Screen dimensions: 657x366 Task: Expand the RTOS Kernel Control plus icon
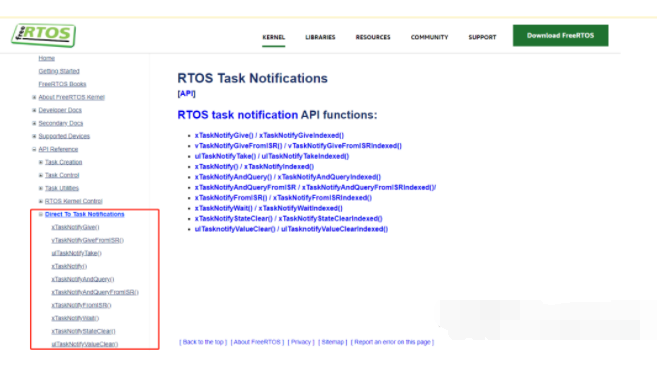pos(41,201)
